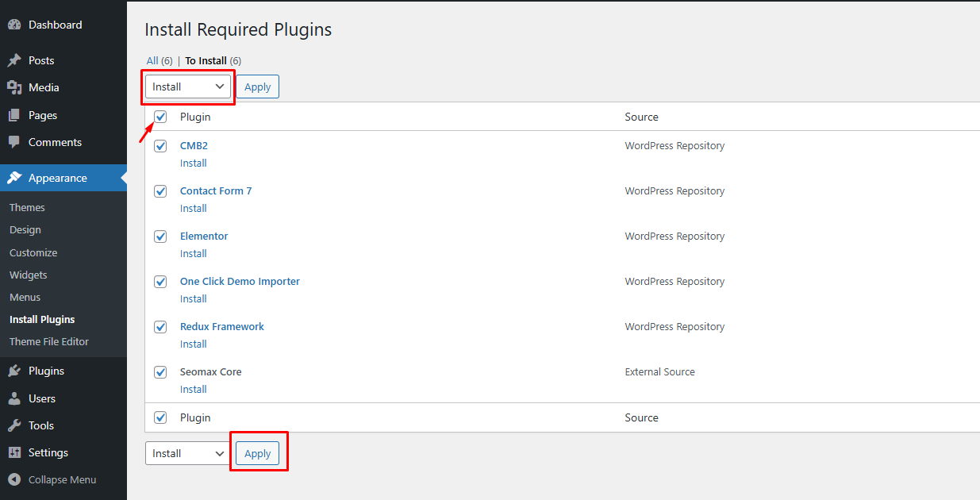This screenshot has height=500, width=980.
Task: Open the Dashboard menu item
Action: tap(55, 25)
